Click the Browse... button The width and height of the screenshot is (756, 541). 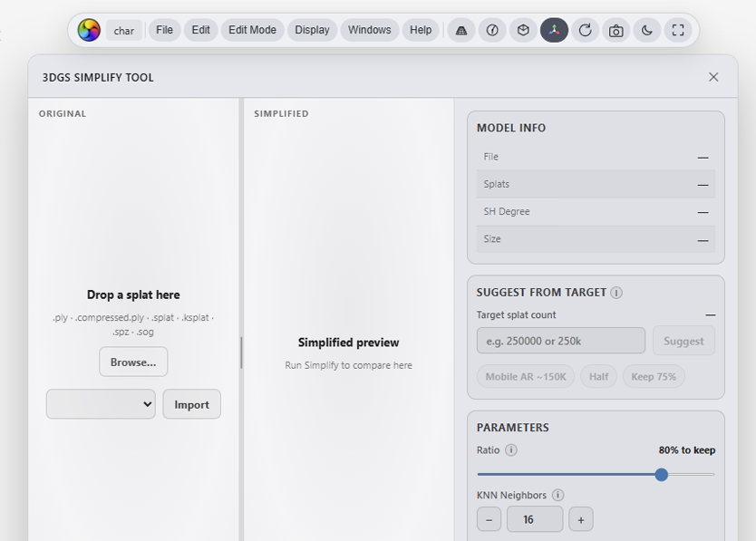click(x=133, y=362)
